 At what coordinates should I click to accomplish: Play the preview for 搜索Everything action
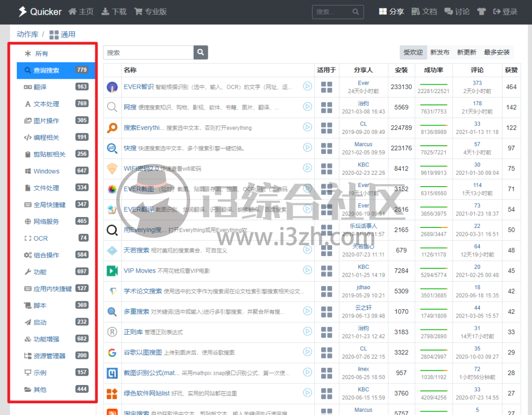click(x=307, y=127)
